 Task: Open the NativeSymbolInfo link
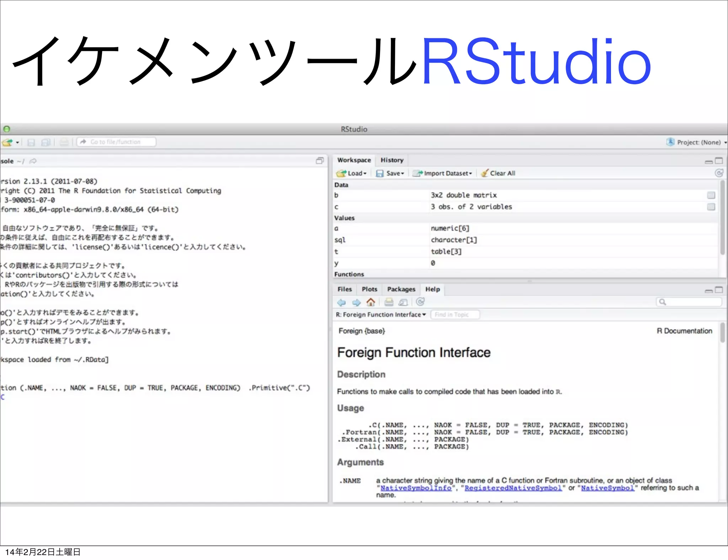click(x=416, y=488)
